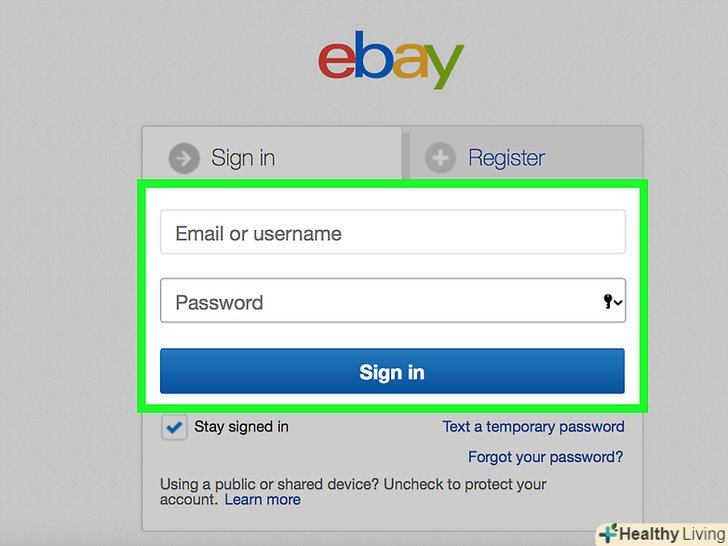This screenshot has height=546, width=728.
Task: Expand the password autofill chevron
Action: [x=618, y=303]
